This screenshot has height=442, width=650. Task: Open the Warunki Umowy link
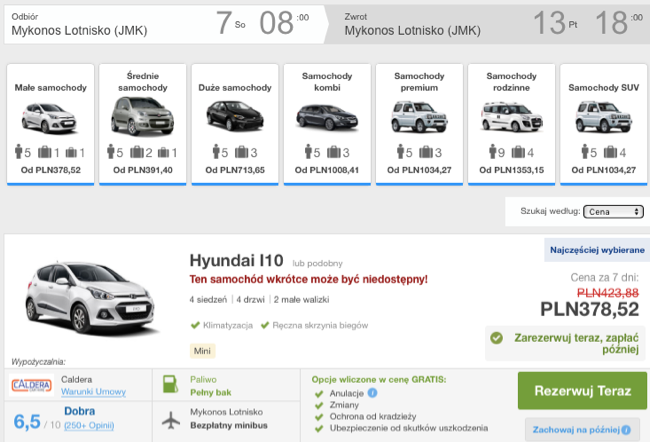coord(93,392)
